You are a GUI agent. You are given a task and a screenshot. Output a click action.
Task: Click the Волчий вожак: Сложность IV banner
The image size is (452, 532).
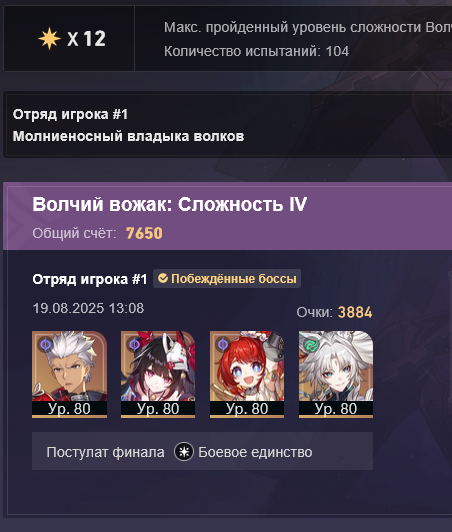[x=227, y=216]
